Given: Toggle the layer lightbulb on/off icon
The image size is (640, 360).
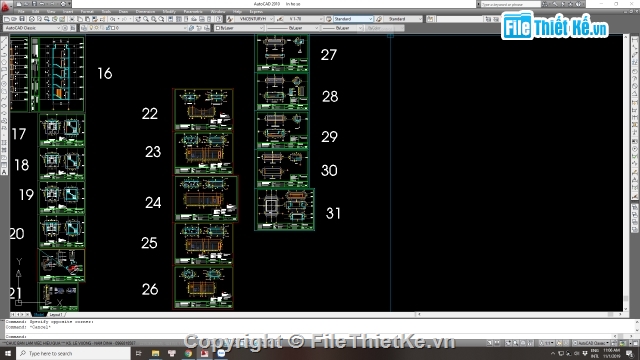Looking at the screenshot, I should coord(91,28).
